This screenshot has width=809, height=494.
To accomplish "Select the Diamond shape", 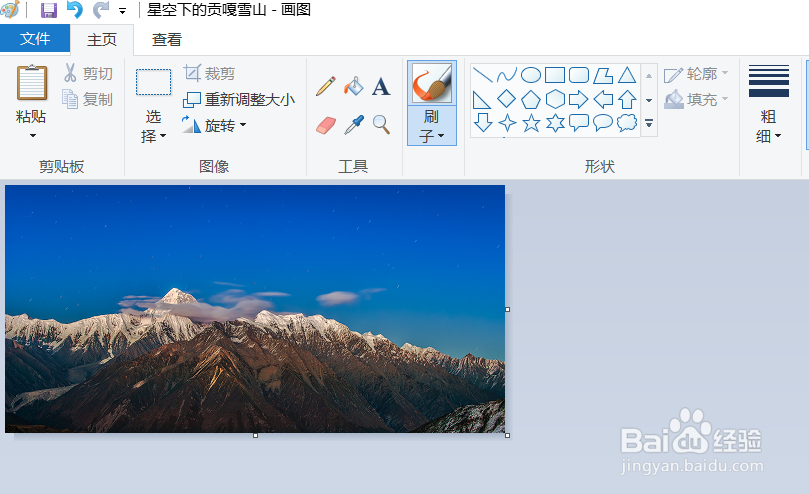I will (x=507, y=99).
